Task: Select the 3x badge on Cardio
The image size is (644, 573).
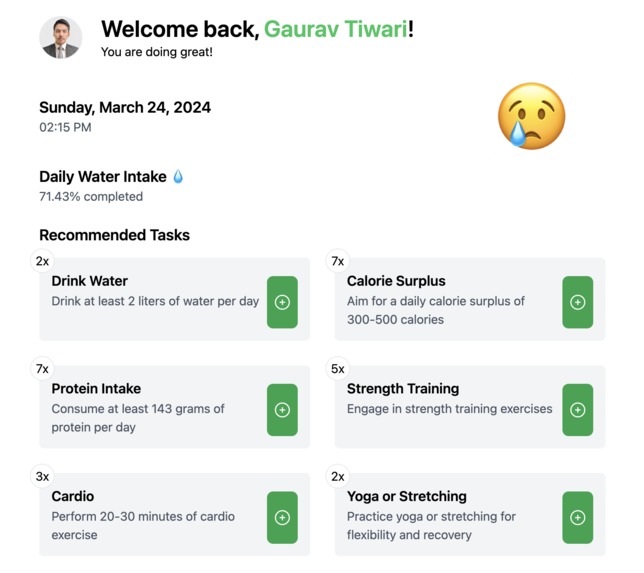Action: (x=42, y=476)
